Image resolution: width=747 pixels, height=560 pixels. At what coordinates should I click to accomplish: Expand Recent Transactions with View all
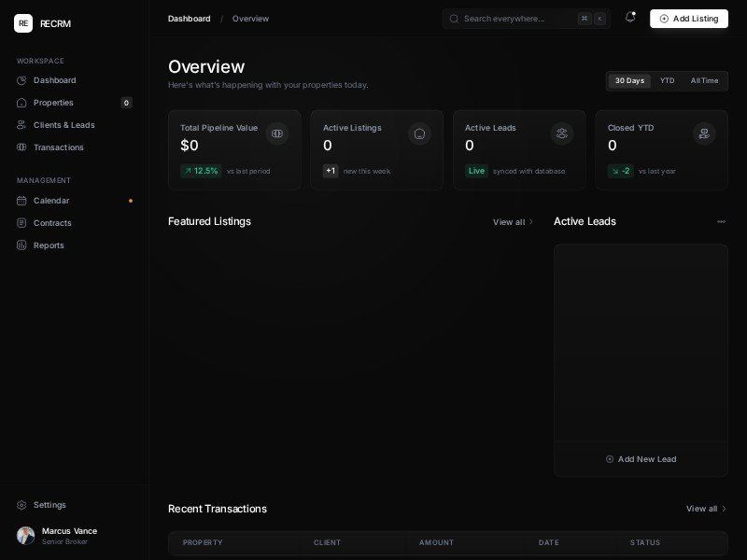(706, 509)
